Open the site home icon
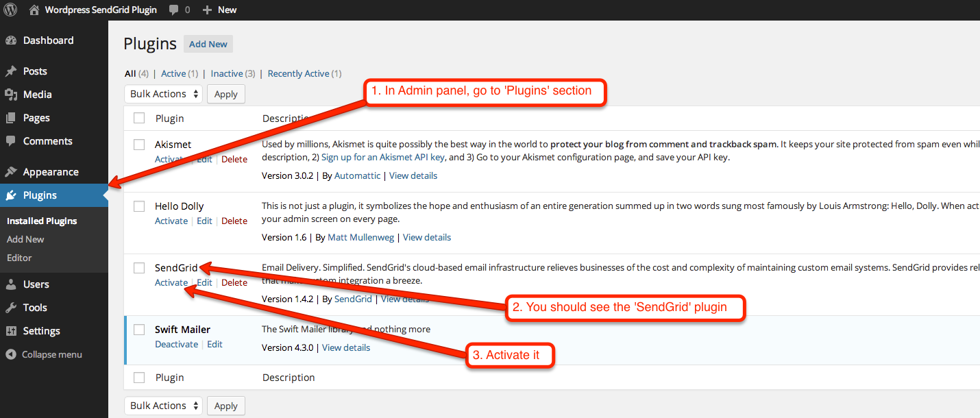 point(34,10)
